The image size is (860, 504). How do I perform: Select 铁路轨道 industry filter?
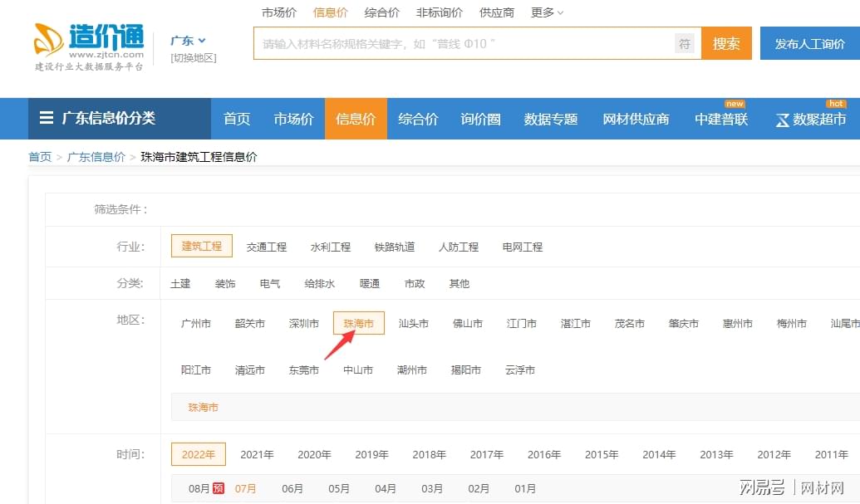click(x=395, y=247)
